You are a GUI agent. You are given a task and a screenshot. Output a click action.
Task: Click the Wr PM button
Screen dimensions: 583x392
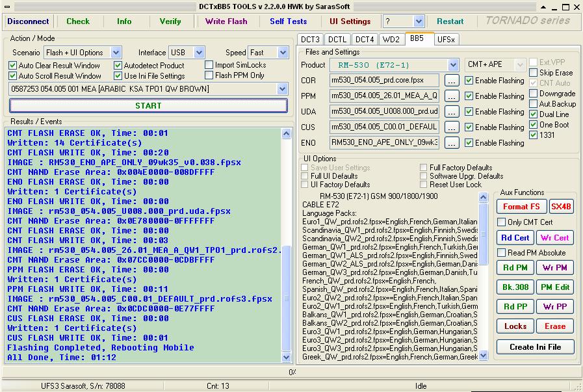(x=555, y=267)
